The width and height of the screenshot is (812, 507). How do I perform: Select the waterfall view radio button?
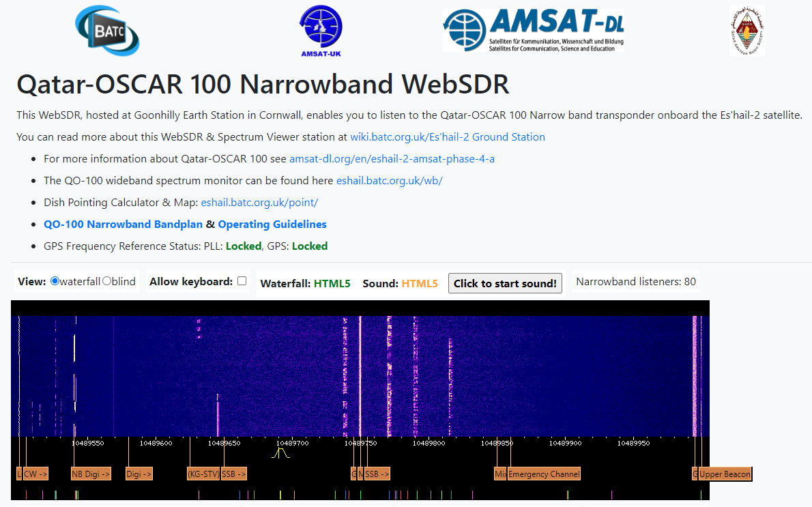tap(55, 281)
